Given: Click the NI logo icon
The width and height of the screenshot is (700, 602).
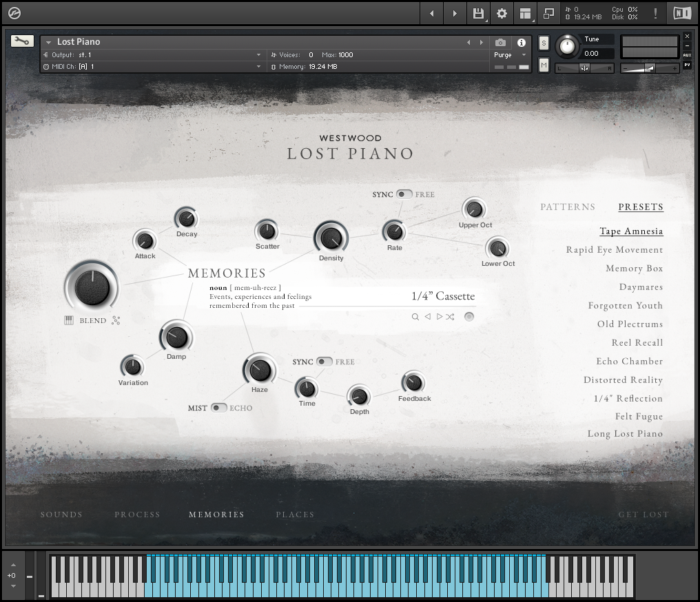Looking at the screenshot, I should pos(681,13).
